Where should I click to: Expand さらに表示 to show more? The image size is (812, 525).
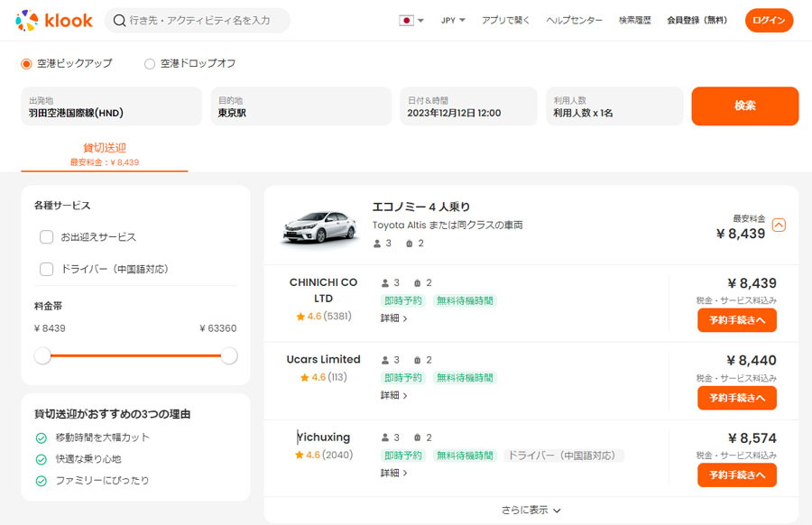pos(531,511)
